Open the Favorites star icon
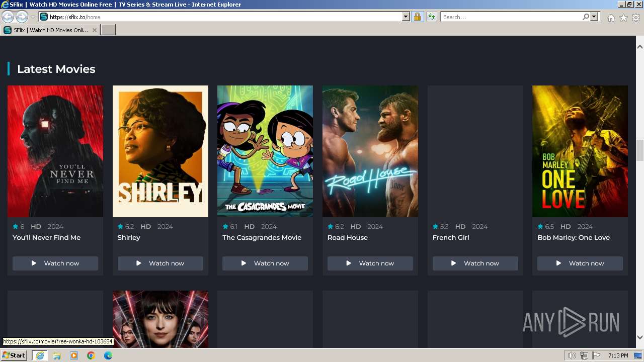 pos(623,18)
